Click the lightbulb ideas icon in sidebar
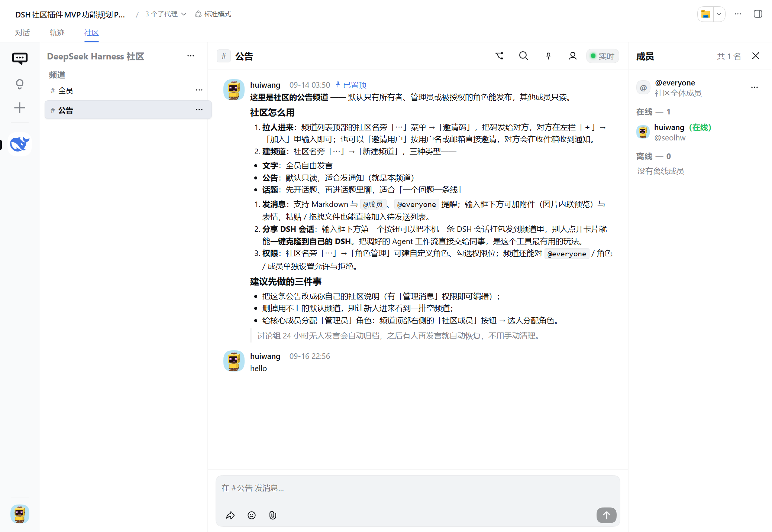This screenshot has height=532, width=772. pos(20,84)
